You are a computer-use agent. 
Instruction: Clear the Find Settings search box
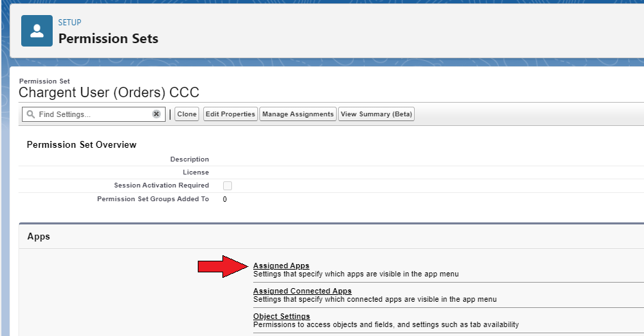coord(156,114)
